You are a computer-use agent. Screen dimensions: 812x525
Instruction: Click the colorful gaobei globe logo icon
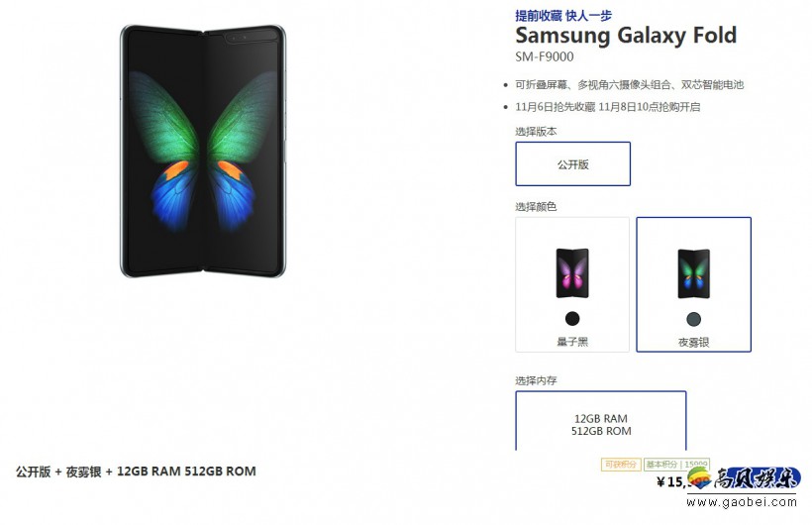700,477
